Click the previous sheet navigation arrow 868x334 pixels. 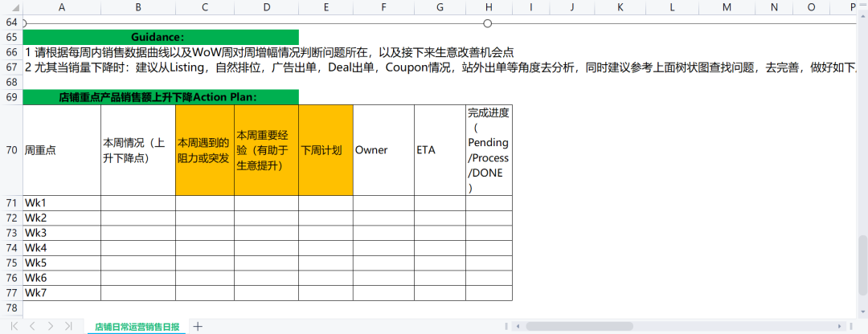click(32, 326)
